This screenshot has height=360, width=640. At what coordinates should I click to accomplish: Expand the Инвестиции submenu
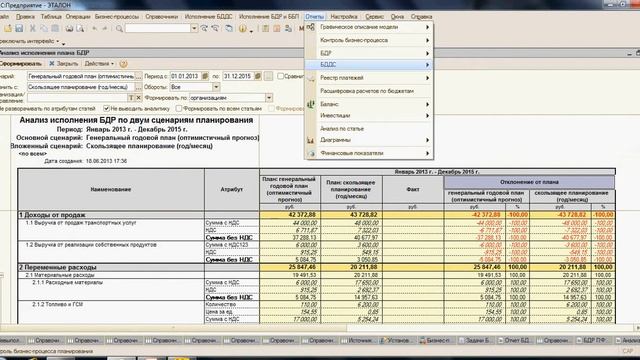click(x=369, y=116)
